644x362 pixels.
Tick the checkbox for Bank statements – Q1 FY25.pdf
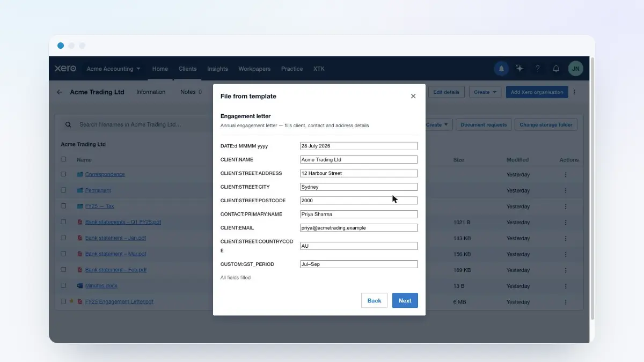[64, 222]
